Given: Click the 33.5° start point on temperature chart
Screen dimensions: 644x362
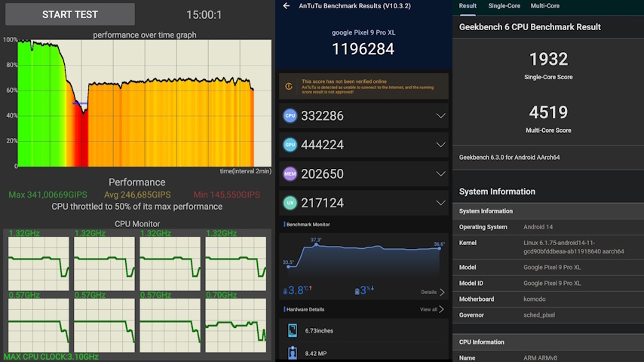Looking at the screenshot, I should [x=288, y=267].
